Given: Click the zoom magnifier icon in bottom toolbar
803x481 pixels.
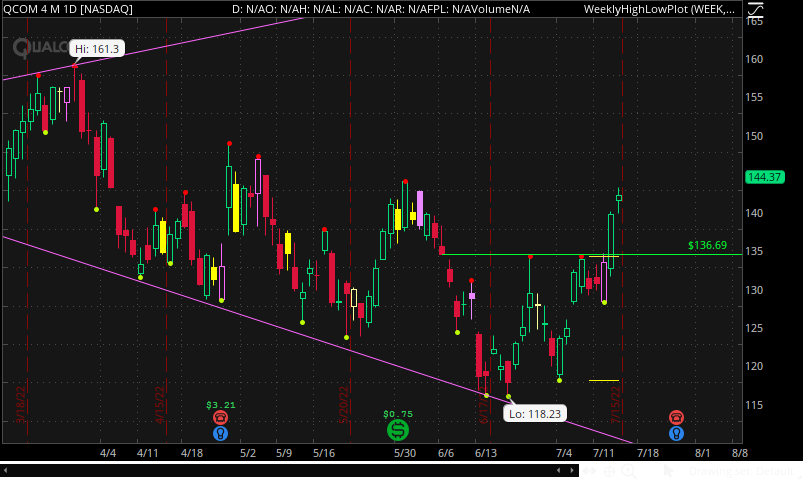Looking at the screenshot, I should click(x=629, y=471).
